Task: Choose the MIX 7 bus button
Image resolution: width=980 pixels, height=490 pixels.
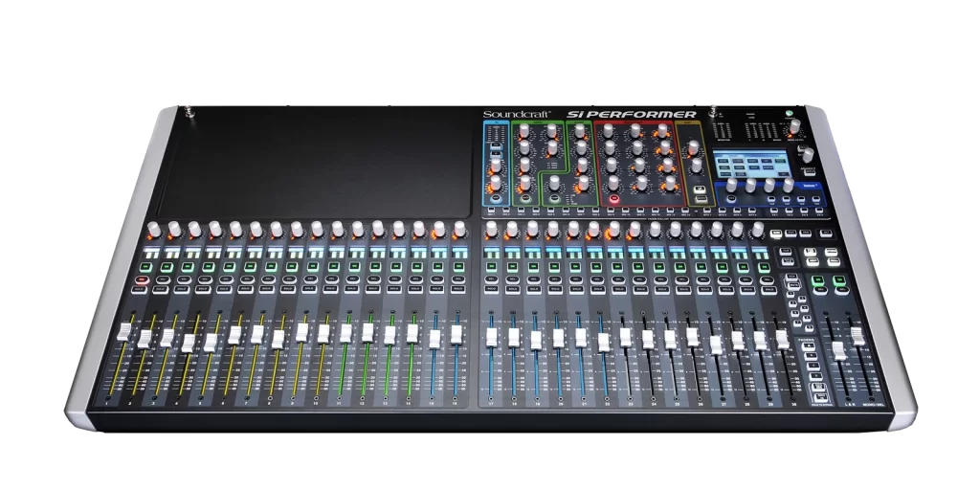Action: (x=581, y=211)
